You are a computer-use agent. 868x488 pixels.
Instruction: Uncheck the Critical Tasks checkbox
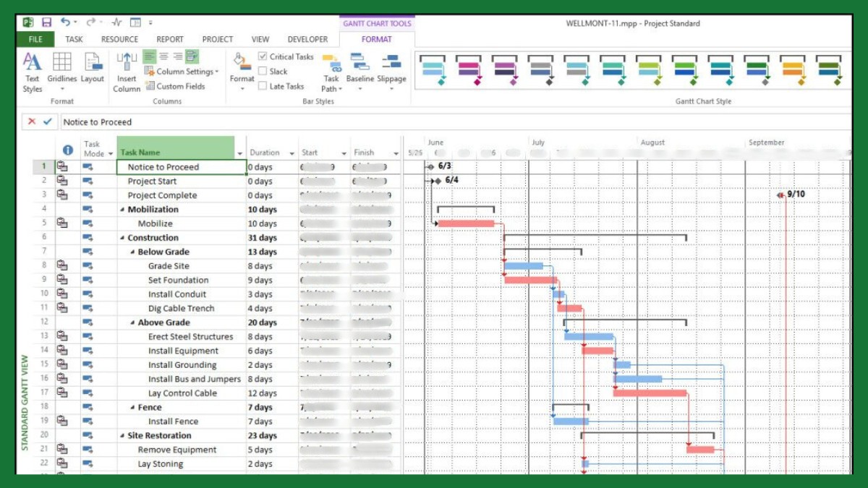coord(263,56)
